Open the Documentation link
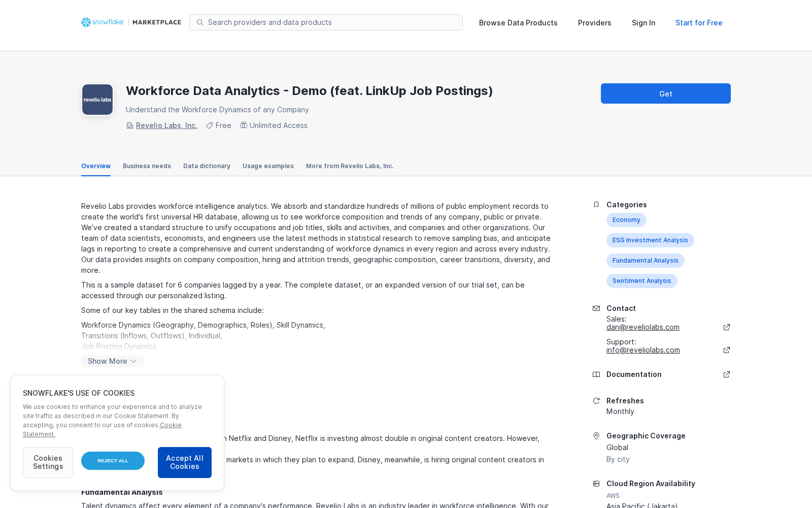The width and height of the screenshot is (812, 508). (634, 374)
